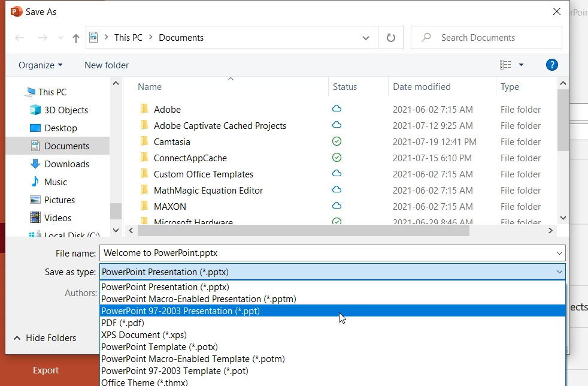Image resolution: width=588 pixels, height=386 pixels.
Task: Expand the view options arrow
Action: tap(521, 65)
